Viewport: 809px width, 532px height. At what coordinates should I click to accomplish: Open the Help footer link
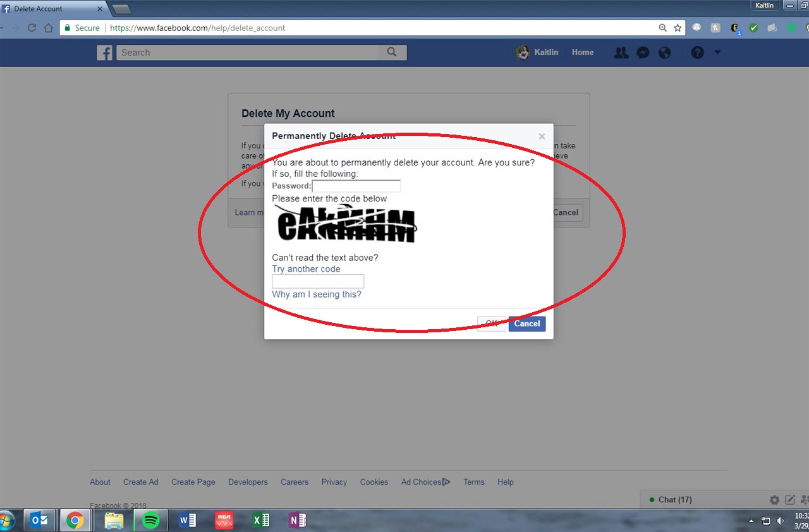[x=506, y=482]
